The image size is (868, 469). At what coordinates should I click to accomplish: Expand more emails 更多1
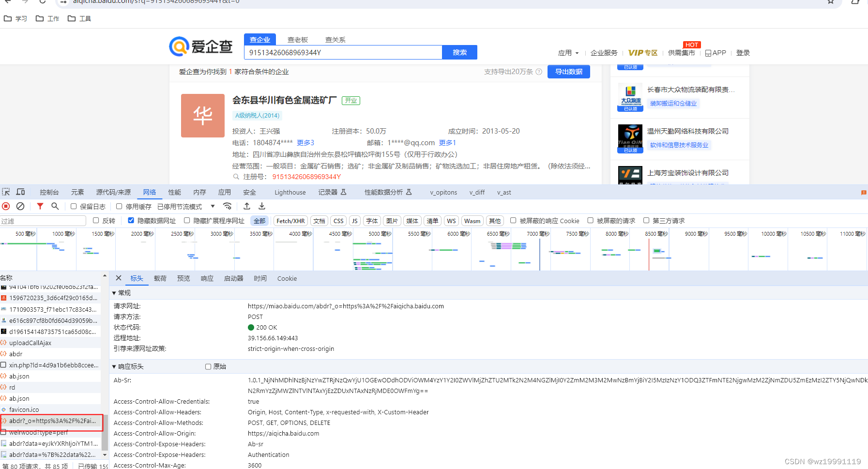point(447,143)
